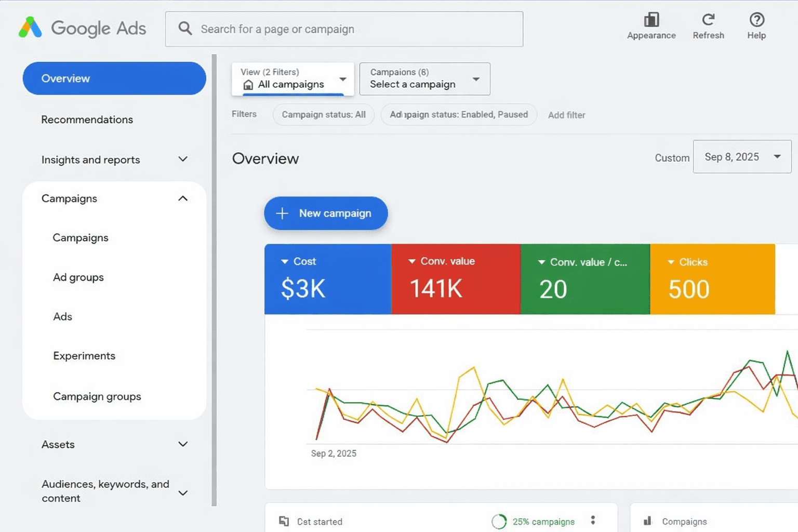
Task: Open Experiments in the sidebar
Action: 84,356
